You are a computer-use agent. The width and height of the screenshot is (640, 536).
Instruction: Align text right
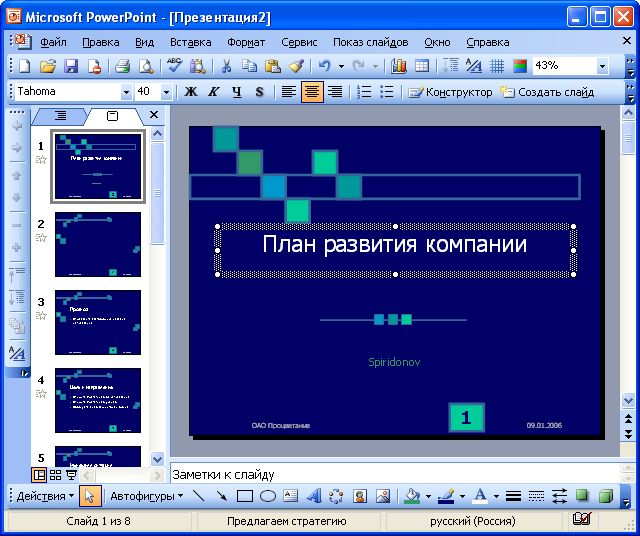pyautogui.click(x=335, y=92)
